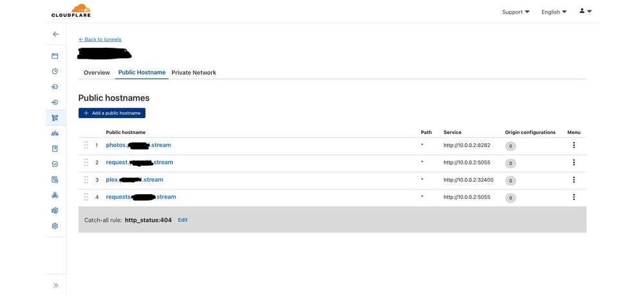Expand the Support dropdown
Image resolution: width=644 pixels, height=296 pixels.
516,12
